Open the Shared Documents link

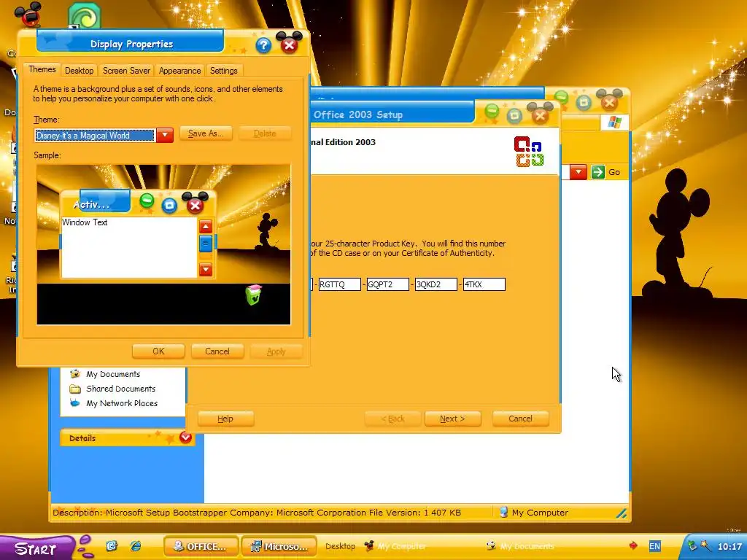coord(120,389)
